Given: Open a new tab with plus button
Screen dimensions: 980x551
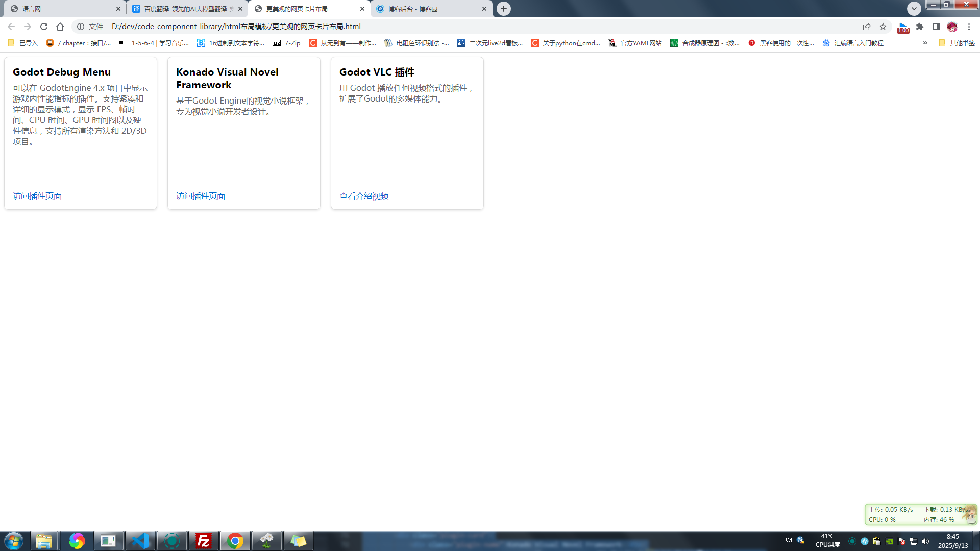Looking at the screenshot, I should point(504,9).
